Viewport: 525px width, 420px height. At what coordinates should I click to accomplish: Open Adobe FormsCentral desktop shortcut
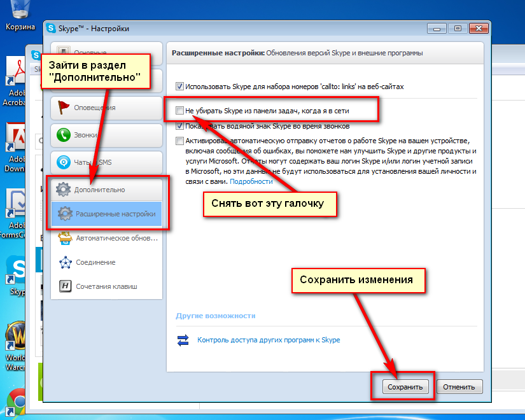13,214
